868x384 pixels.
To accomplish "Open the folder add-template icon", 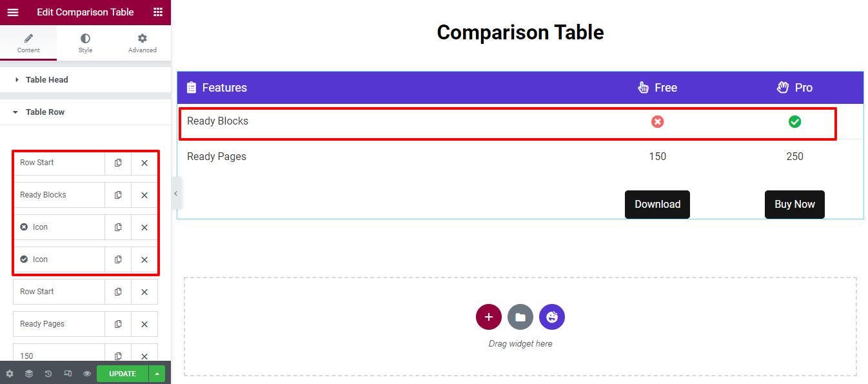I will tap(520, 317).
